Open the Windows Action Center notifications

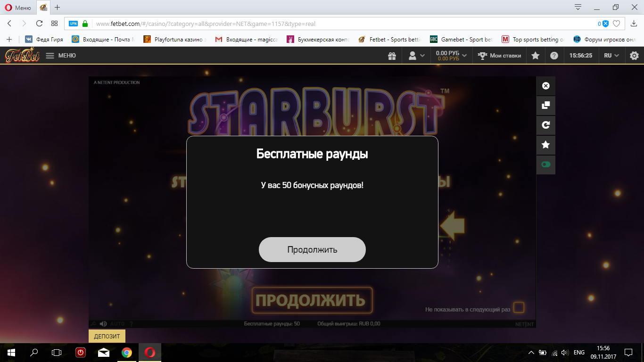coord(628,353)
